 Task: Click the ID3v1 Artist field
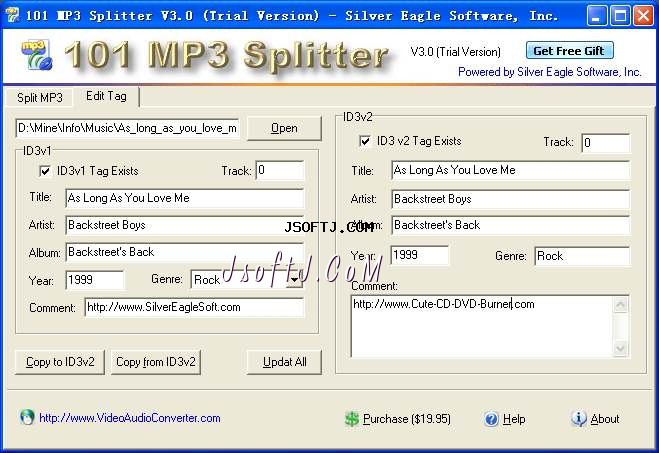tap(185, 225)
